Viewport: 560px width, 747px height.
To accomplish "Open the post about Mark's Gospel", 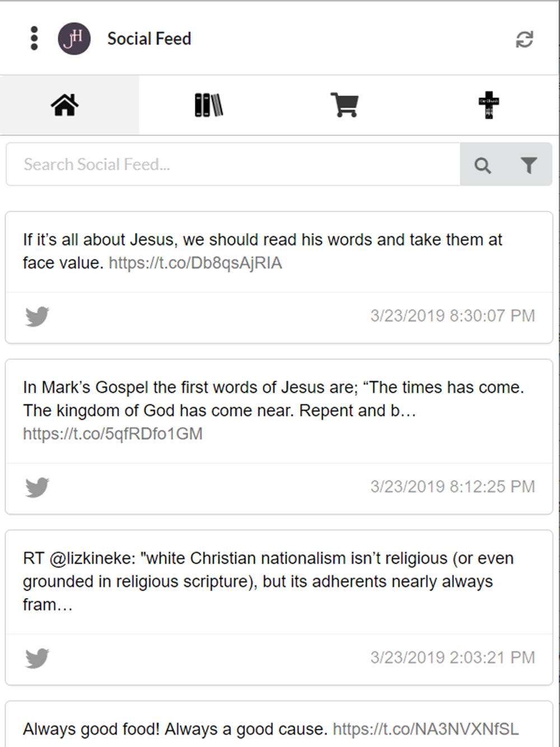I will click(279, 410).
